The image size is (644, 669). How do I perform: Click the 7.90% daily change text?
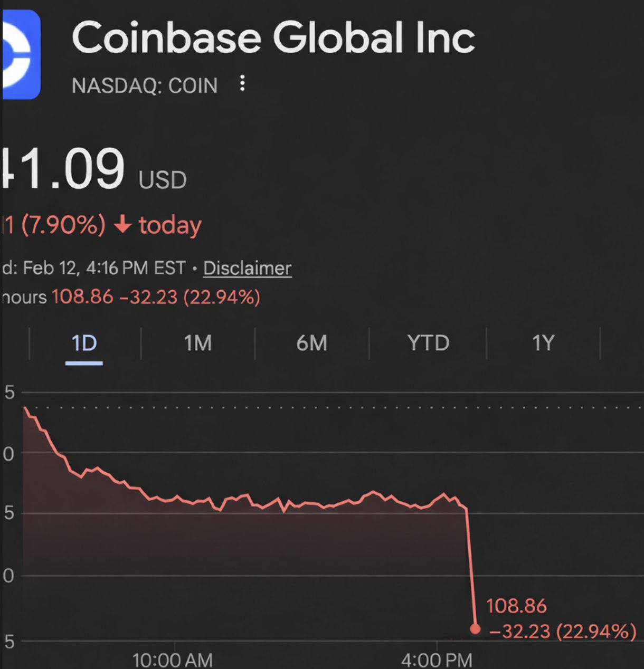(x=63, y=225)
